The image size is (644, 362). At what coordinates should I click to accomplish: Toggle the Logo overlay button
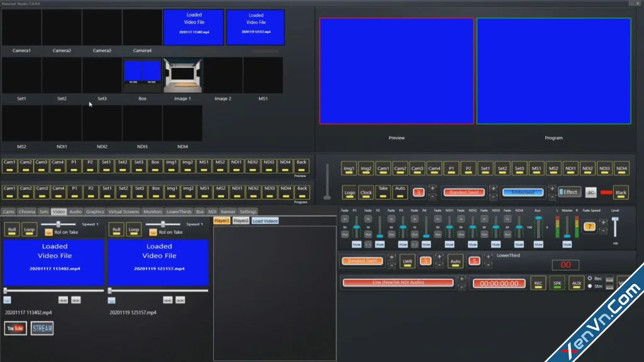point(350,192)
